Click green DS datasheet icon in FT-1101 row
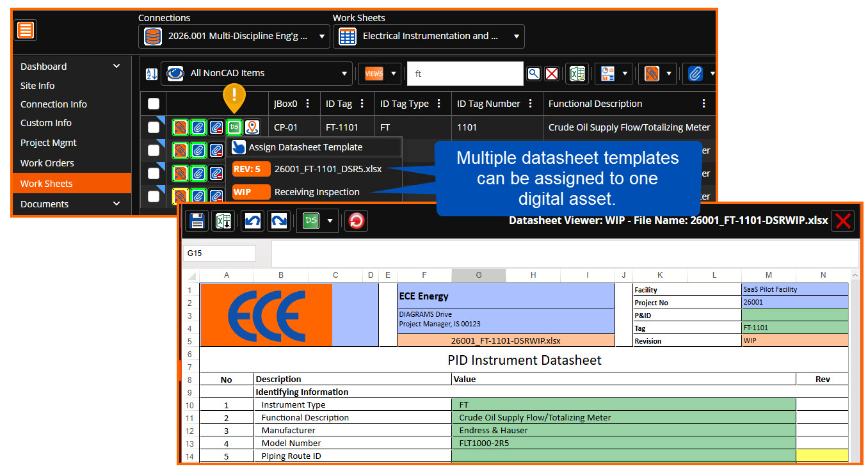The height and width of the screenshot is (471, 868). [234, 127]
